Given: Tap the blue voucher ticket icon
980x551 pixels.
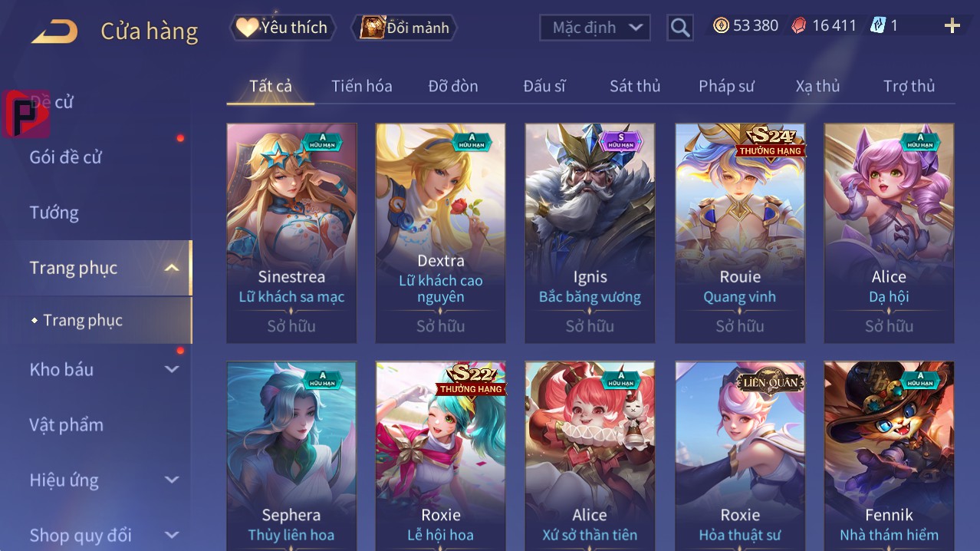Looking at the screenshot, I should click(x=878, y=25).
